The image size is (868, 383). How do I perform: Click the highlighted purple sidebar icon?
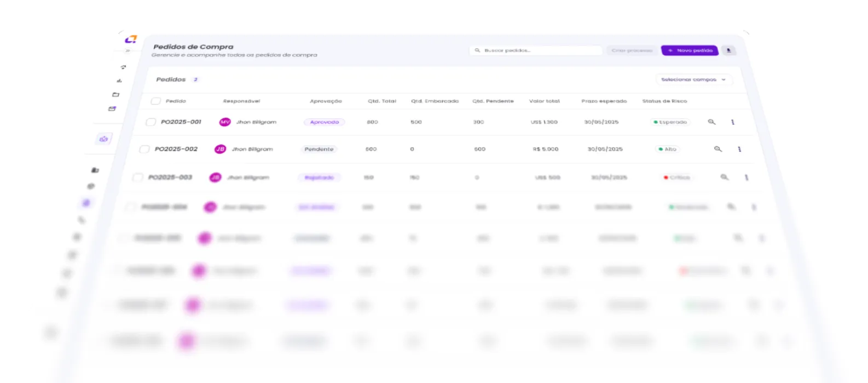103,139
